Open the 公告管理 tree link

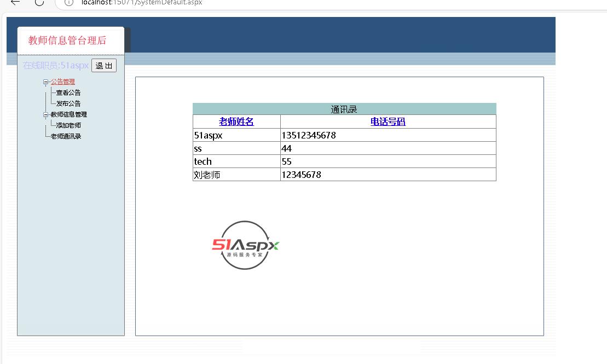click(x=63, y=82)
